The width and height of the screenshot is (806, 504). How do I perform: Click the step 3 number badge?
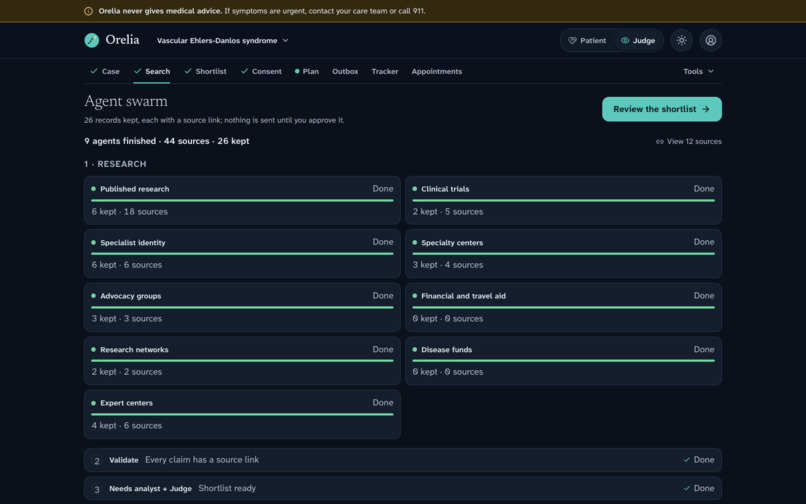[97, 489]
